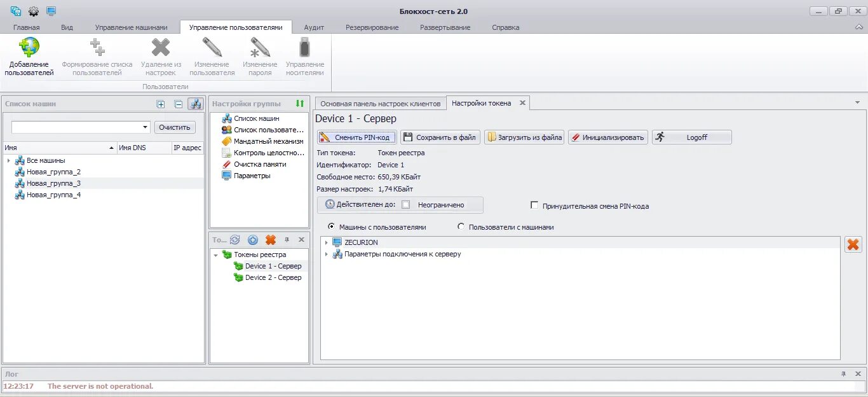Viewport: 868px width, 397px height.
Task: Click the Инициализировать button
Action: coord(608,137)
